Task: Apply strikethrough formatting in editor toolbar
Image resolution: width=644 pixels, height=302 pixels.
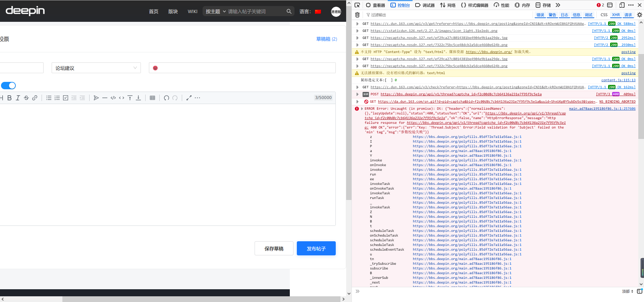Action: click(26, 98)
